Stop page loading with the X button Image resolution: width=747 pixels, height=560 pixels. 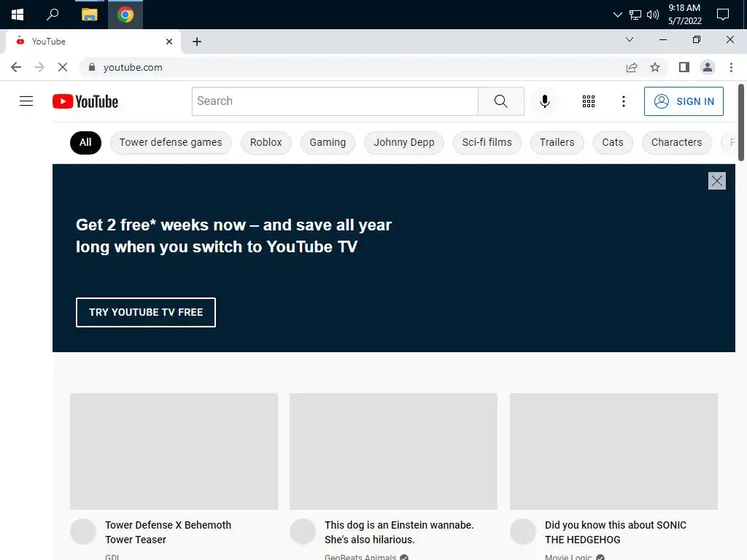pyautogui.click(x=63, y=67)
